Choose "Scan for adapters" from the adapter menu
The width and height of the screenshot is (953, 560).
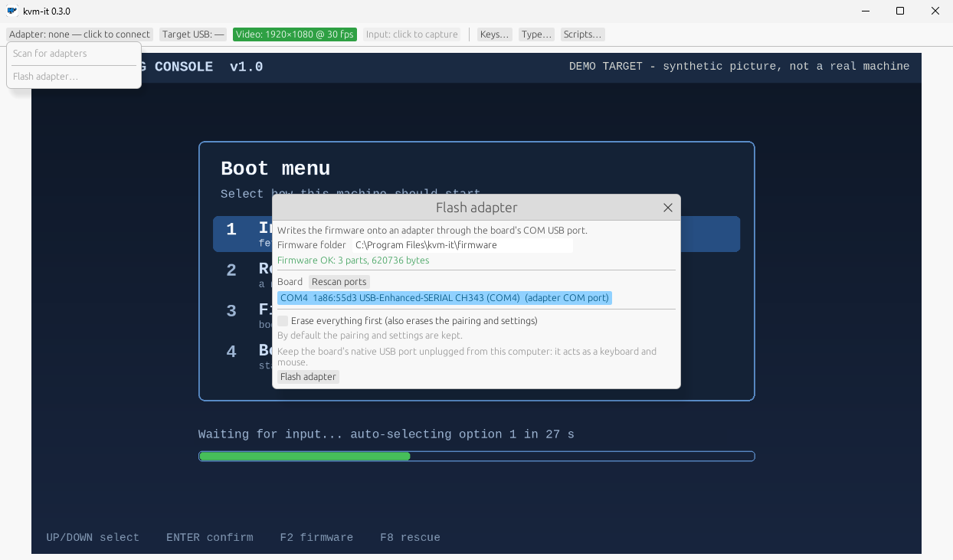[74, 54]
